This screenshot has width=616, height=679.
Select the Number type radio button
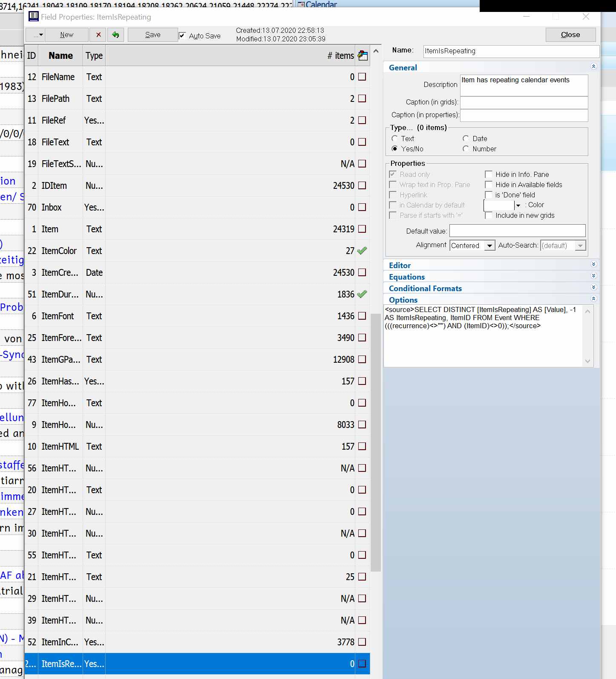click(x=466, y=149)
